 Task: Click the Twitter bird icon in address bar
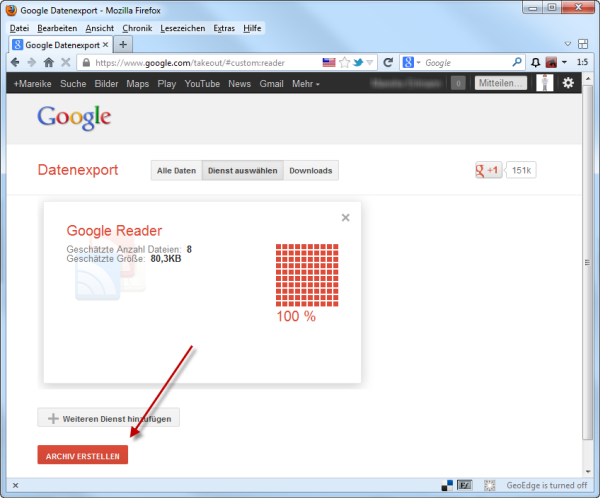point(358,62)
